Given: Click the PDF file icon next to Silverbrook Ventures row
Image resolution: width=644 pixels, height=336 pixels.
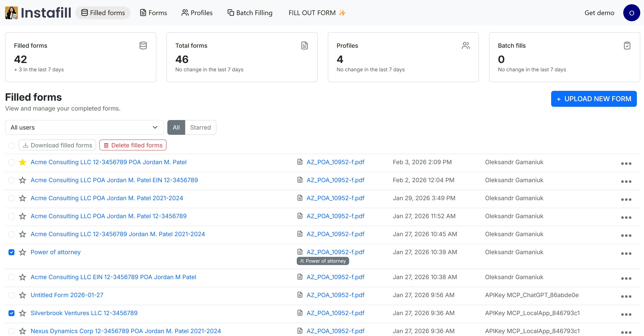Looking at the screenshot, I should tap(300, 313).
